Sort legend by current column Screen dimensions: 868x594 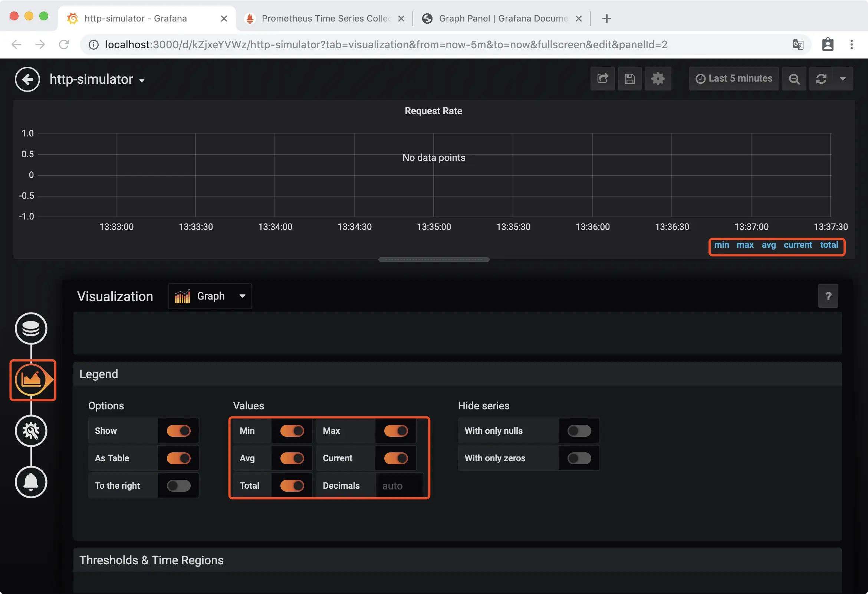tap(798, 245)
